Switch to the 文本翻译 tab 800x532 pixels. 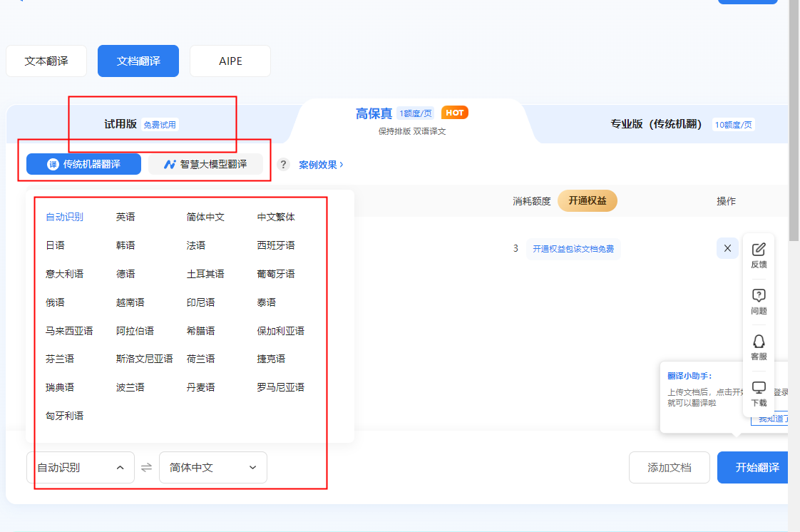click(46, 61)
